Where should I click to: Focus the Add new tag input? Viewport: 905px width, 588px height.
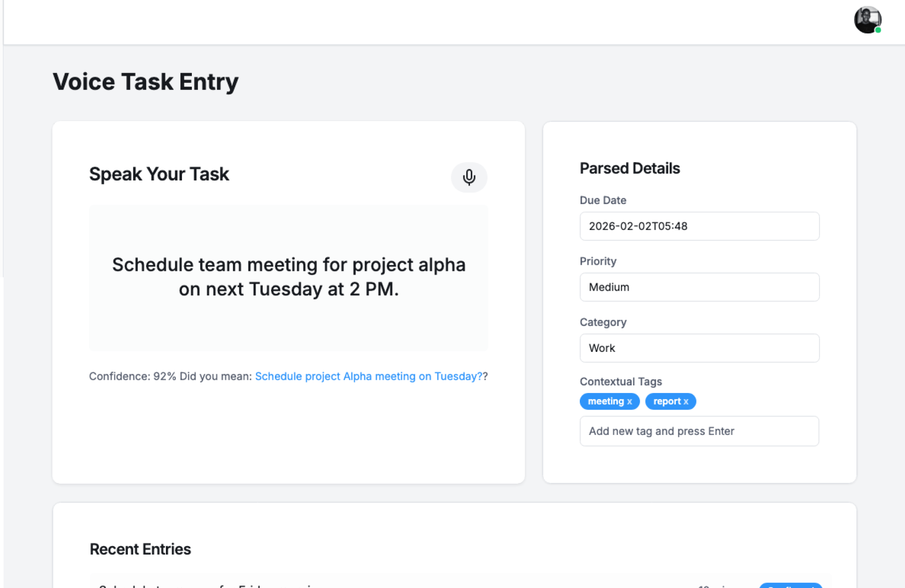coord(699,431)
